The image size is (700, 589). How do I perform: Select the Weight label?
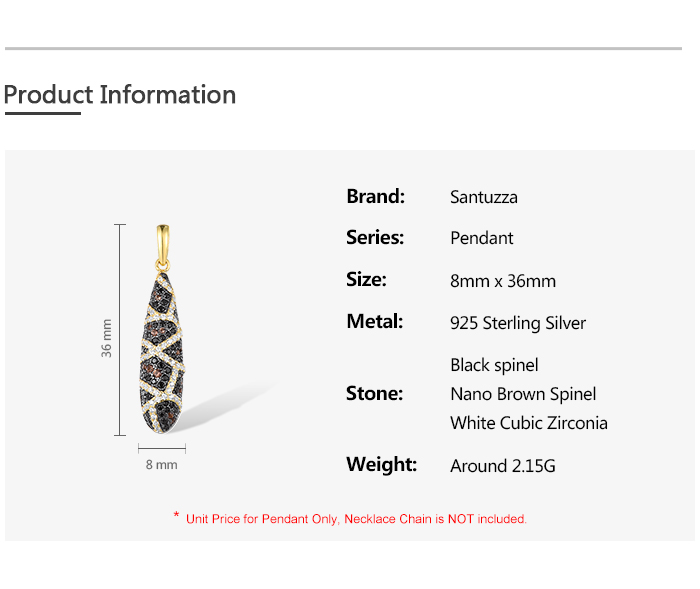pos(381,465)
